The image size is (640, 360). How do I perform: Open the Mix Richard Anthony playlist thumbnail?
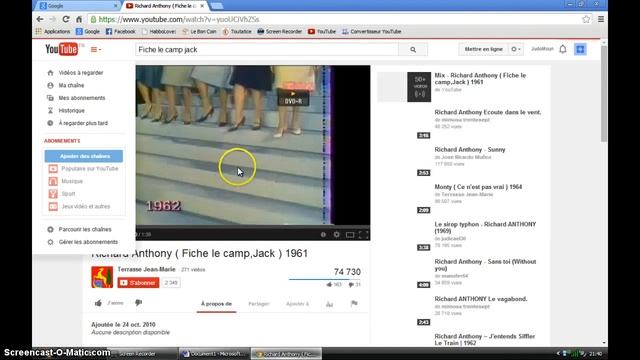pos(404,87)
